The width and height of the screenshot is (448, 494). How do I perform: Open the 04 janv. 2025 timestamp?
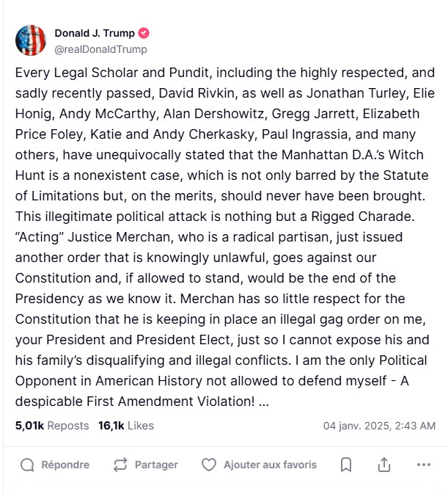[379, 426]
